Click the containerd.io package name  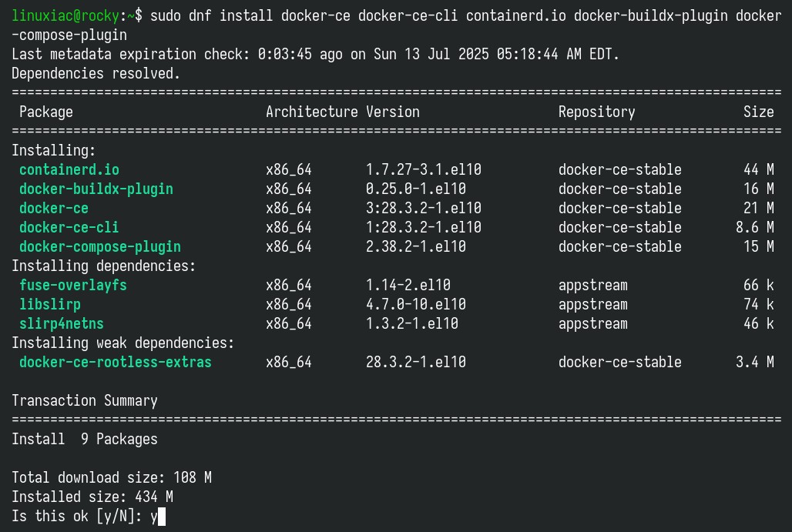point(69,169)
